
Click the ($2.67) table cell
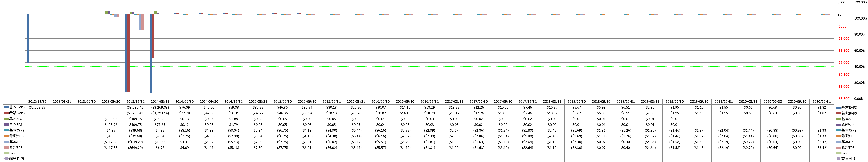(454, 130)
